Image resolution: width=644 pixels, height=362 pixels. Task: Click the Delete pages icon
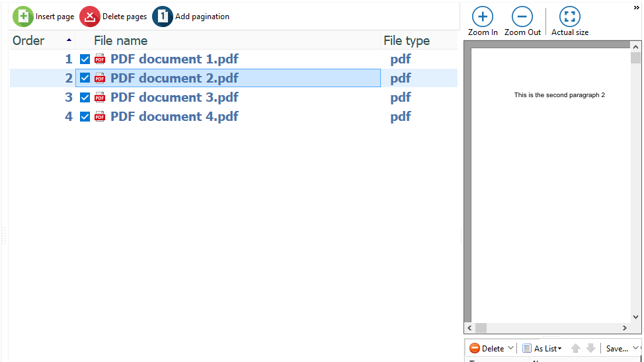(x=90, y=17)
